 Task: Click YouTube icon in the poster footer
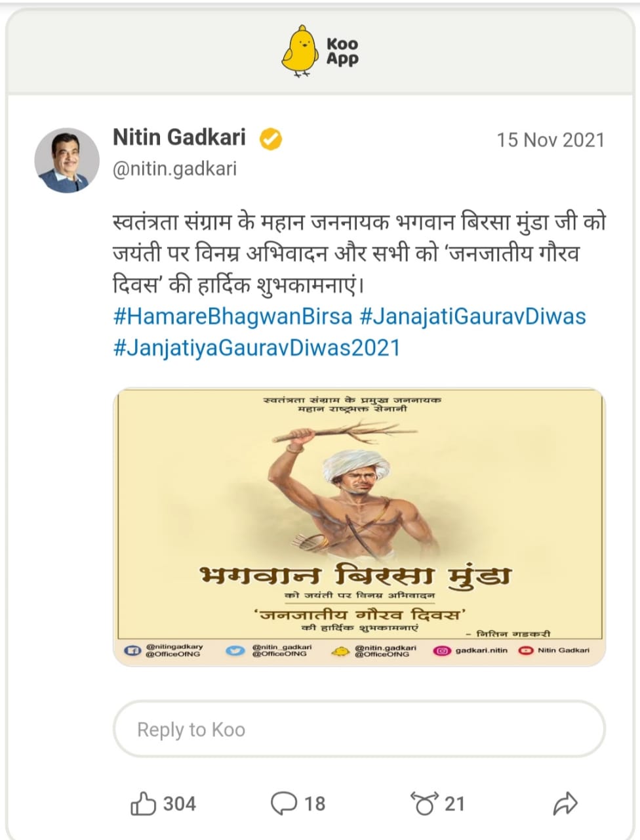coord(525,651)
